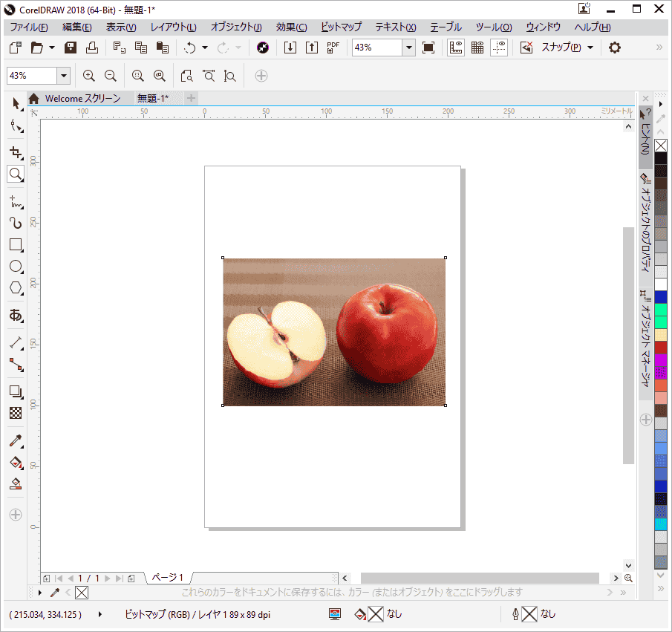Click the Print icon
Image resolution: width=672 pixels, height=632 pixels.
coord(92,48)
